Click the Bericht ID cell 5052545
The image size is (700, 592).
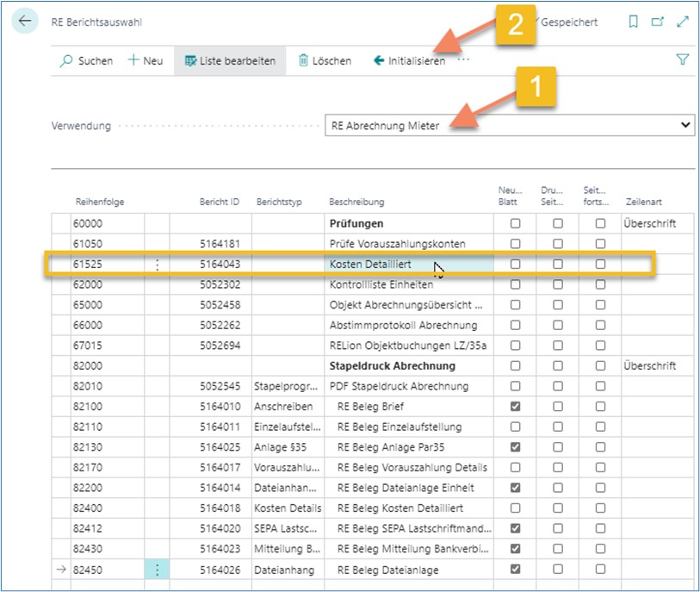(220, 386)
